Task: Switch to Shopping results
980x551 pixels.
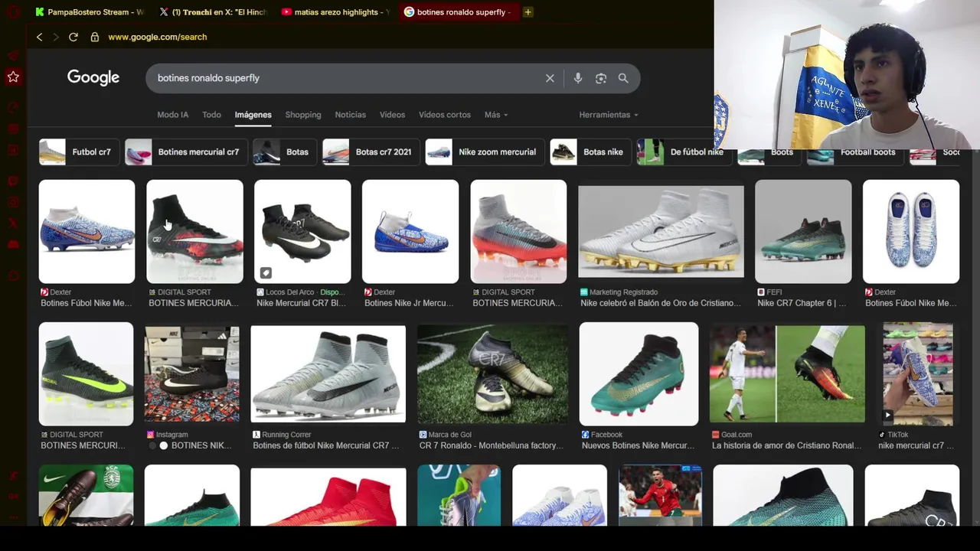Action: pyautogui.click(x=303, y=115)
